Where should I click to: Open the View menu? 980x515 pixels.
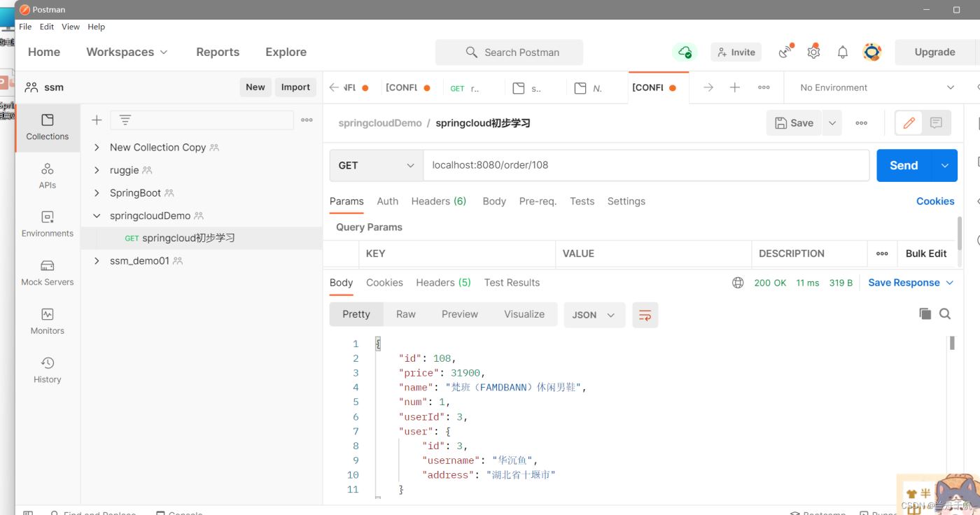click(x=71, y=27)
